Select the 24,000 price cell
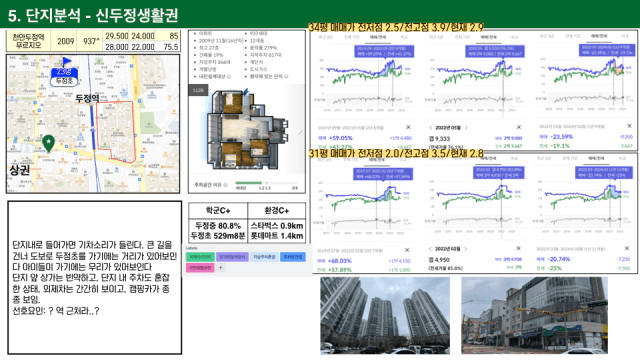This screenshot has height=360, width=640. click(x=142, y=36)
